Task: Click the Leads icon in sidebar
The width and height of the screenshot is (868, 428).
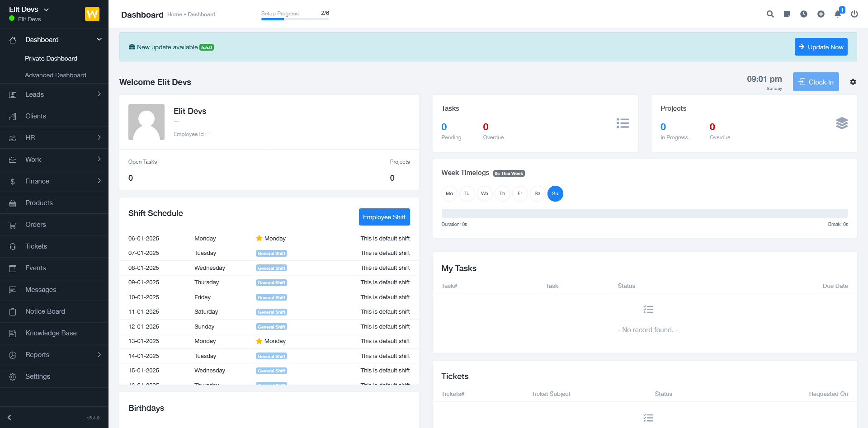Action: pyautogui.click(x=13, y=94)
